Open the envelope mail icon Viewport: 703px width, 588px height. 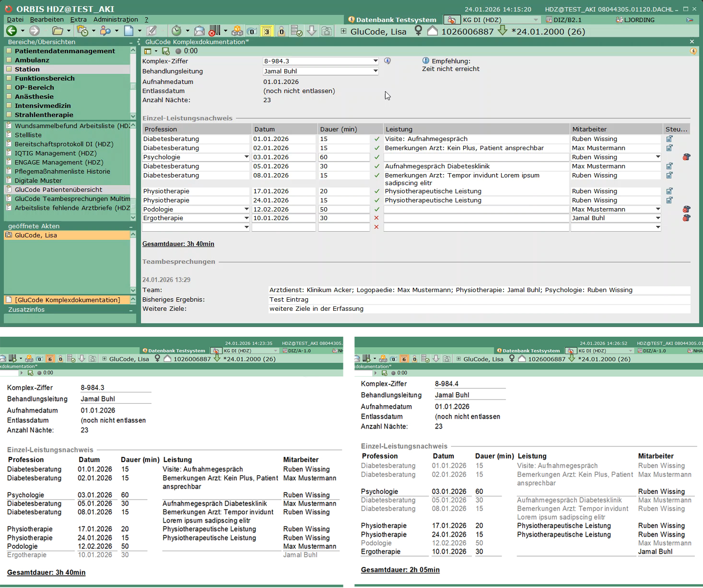(199, 31)
